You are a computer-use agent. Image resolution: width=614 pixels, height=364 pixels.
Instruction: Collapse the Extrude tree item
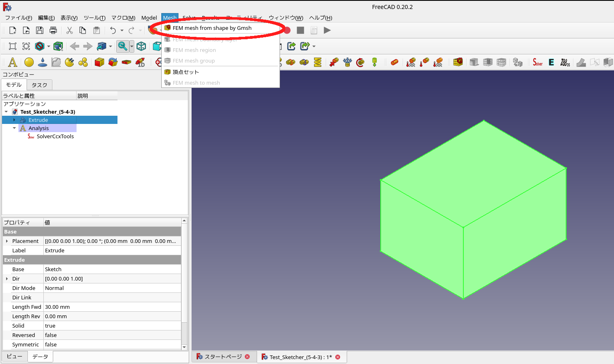[14, 120]
